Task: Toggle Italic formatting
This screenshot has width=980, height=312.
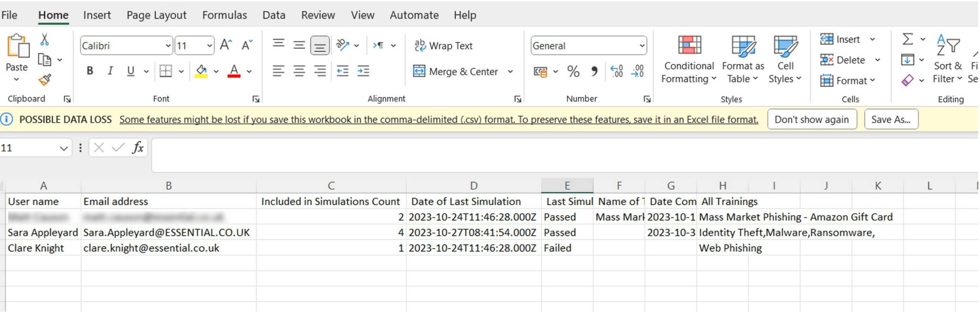Action: (110, 71)
